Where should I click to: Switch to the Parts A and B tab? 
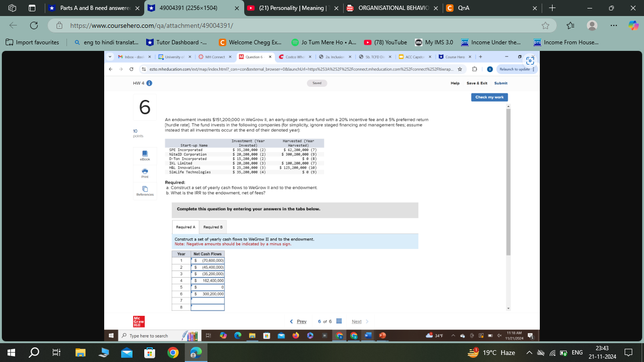[95, 8]
